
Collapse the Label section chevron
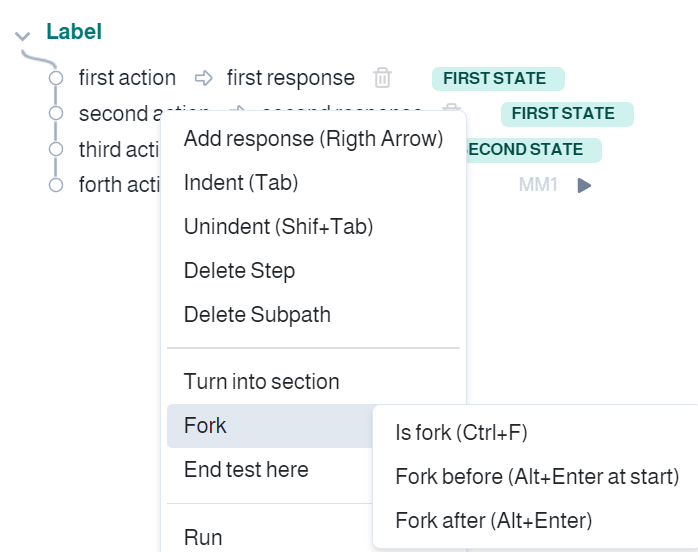[x=22, y=35]
